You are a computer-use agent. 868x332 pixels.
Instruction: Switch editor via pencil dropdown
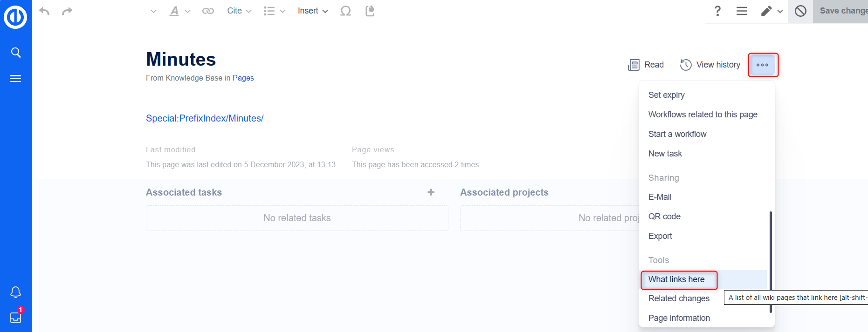coord(772,11)
